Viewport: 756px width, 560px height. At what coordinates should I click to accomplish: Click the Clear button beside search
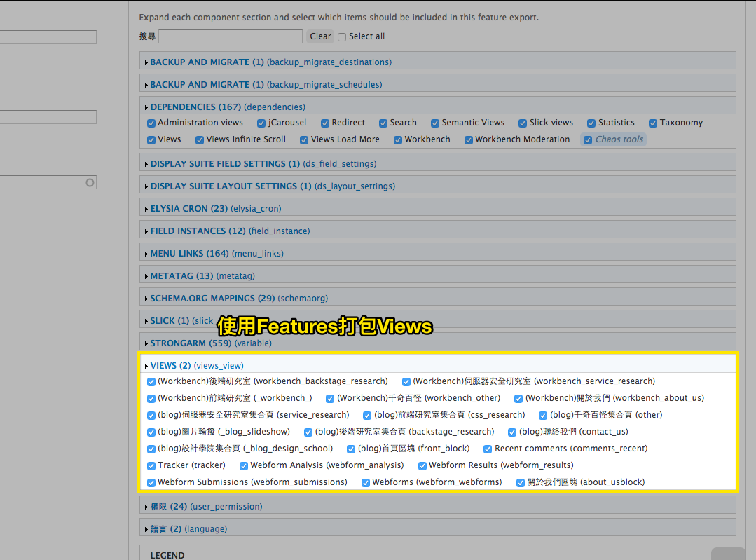320,36
